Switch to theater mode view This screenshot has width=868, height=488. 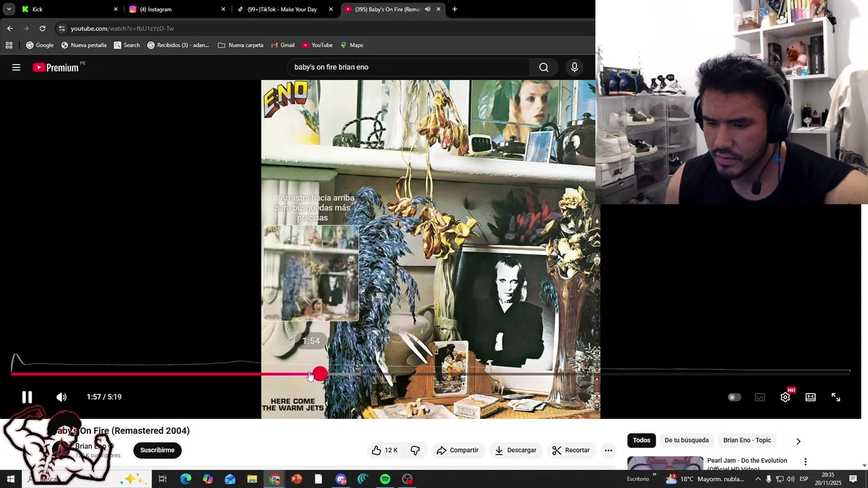pyautogui.click(x=810, y=397)
